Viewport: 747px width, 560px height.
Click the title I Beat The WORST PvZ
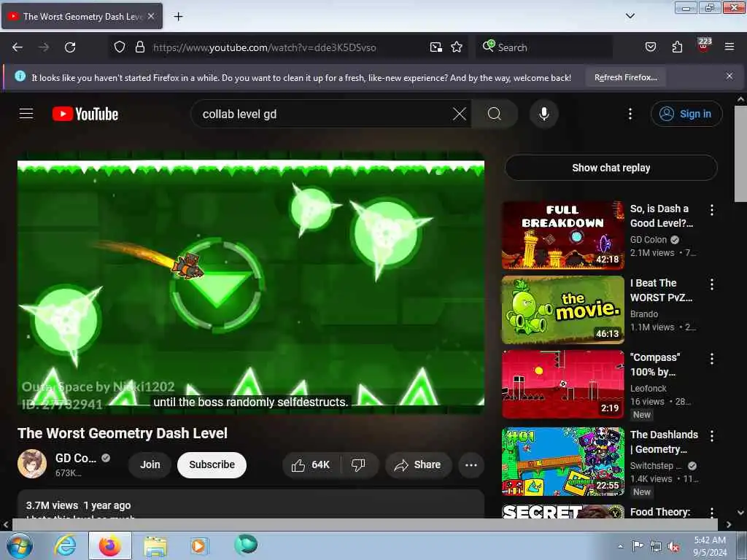click(661, 290)
